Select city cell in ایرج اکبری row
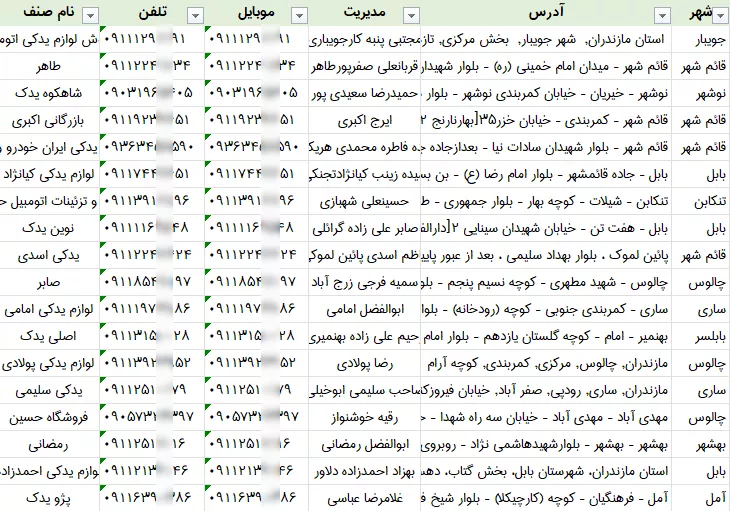 [x=701, y=121]
